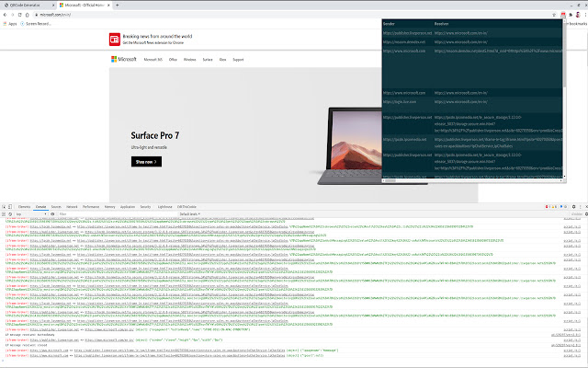Viewport: 588px width, 368px height.
Task: Open the Performance tab in DevTools
Action: coord(91,207)
